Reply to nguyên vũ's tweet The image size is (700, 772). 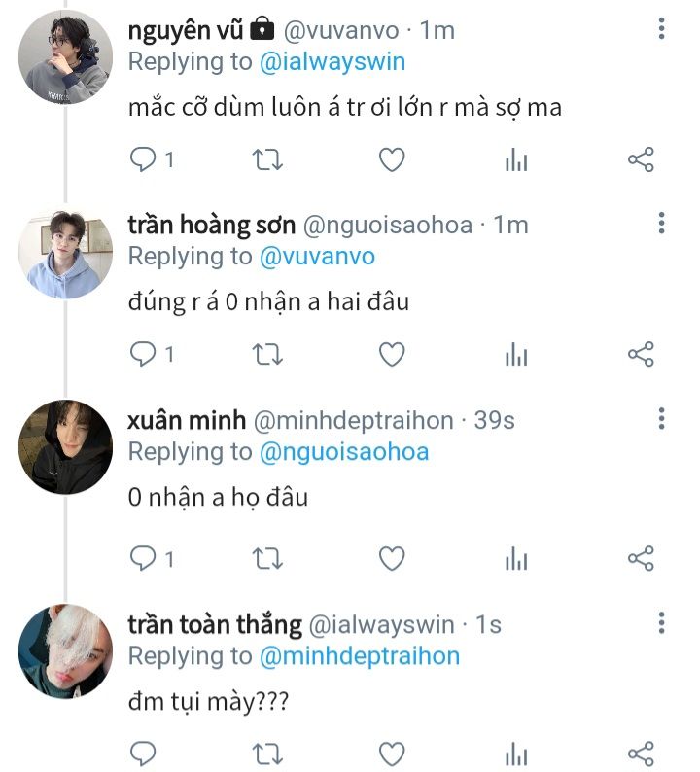143,159
